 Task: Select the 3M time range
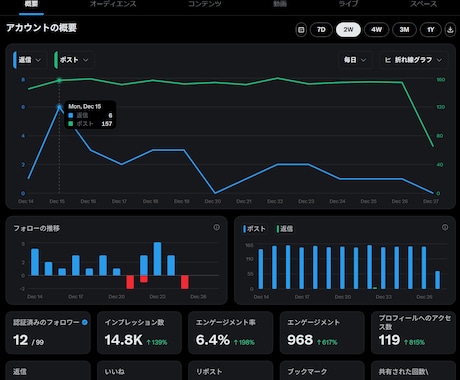pyautogui.click(x=404, y=30)
